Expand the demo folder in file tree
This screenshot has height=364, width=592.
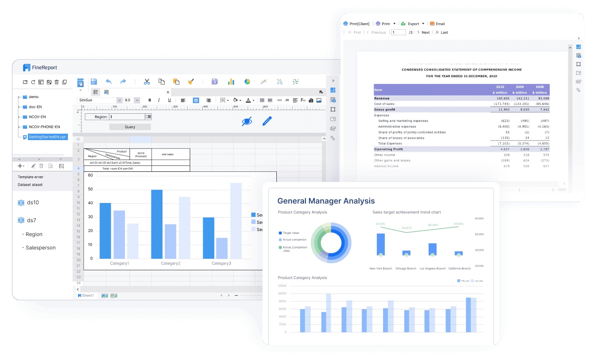coord(19,97)
